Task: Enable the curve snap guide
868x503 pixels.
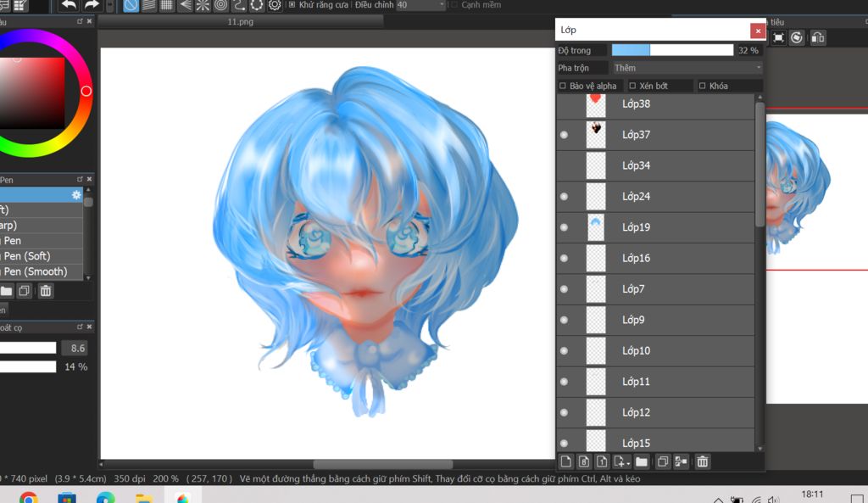Action: (x=238, y=6)
